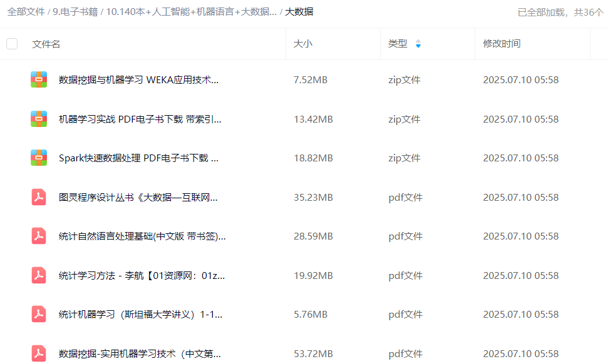This screenshot has height=364, width=608.
Task: Tick the select-all checkbox in header
Action: pyautogui.click(x=12, y=44)
